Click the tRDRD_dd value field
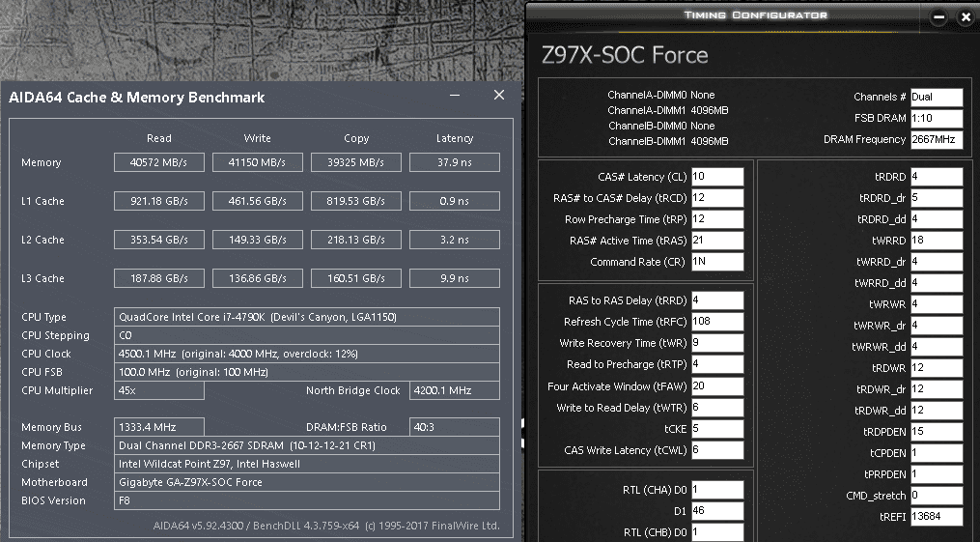Screen dimensions: 980x542 click(x=937, y=218)
